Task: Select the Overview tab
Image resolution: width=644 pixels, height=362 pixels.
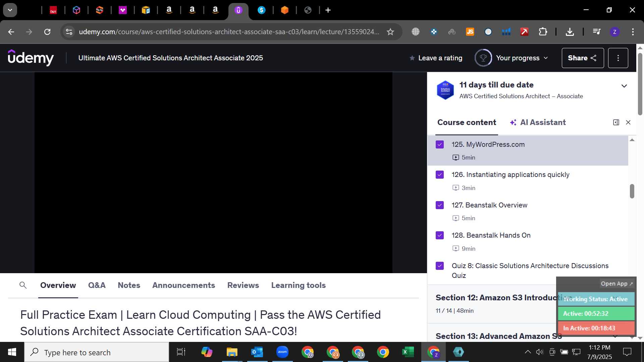Action: click(58, 285)
